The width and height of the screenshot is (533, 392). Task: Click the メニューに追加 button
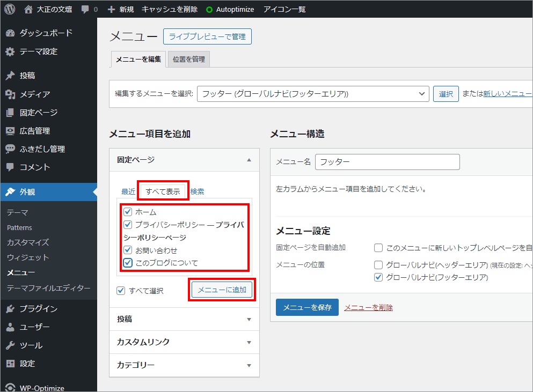pyautogui.click(x=222, y=290)
